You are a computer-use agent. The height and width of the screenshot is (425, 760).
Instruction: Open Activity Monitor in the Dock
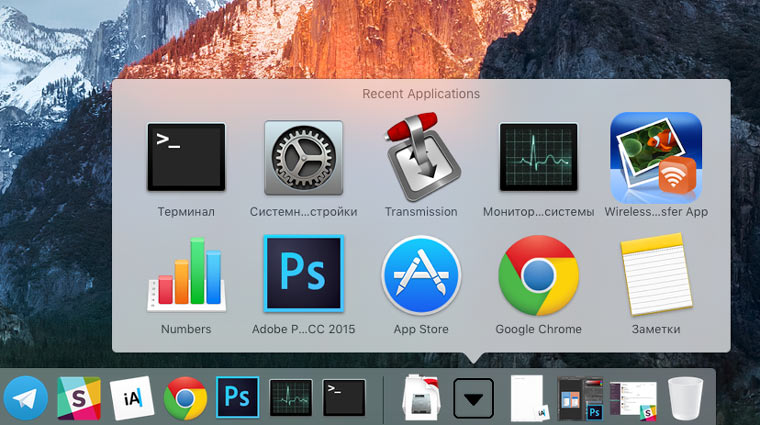coord(291,397)
